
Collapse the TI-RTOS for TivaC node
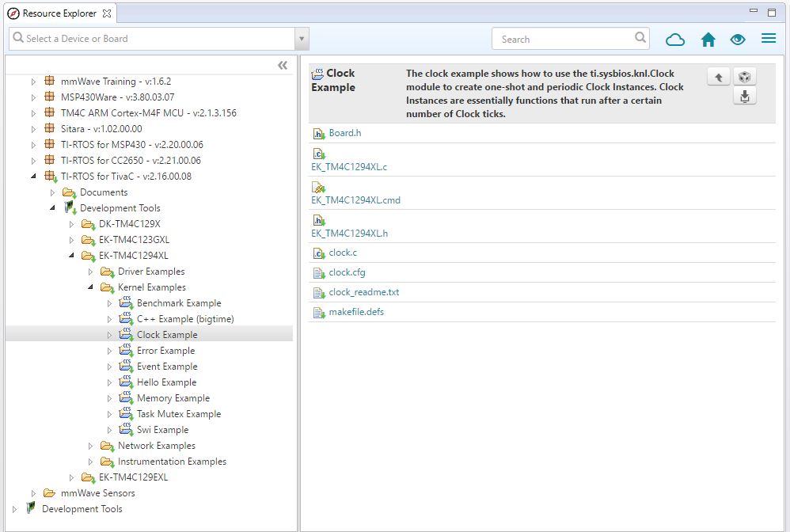pyautogui.click(x=33, y=177)
